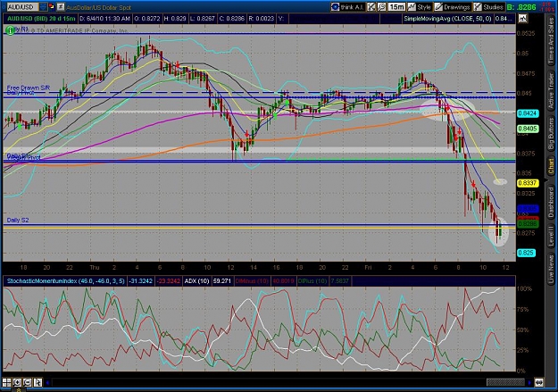
Task: Click the AUD/USD symbol input field
Action: pyautogui.click(x=21, y=7)
